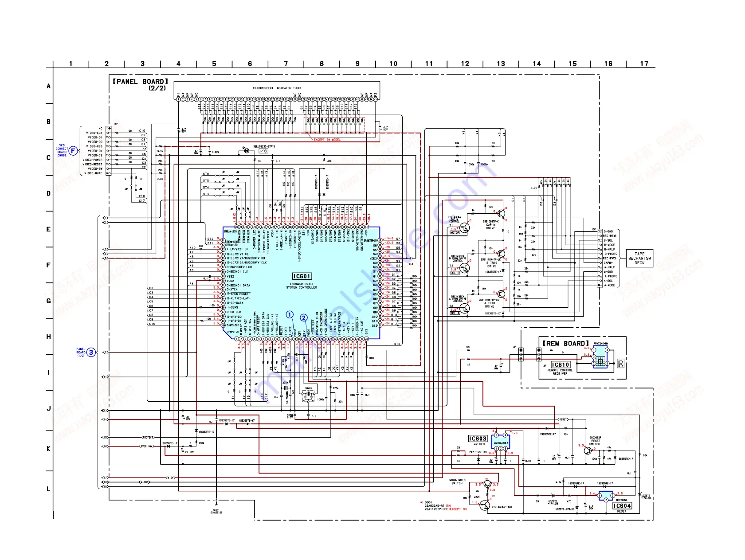Select circled waveform marker 1 below IC601
This screenshot has height=560, width=745.
tap(290, 314)
